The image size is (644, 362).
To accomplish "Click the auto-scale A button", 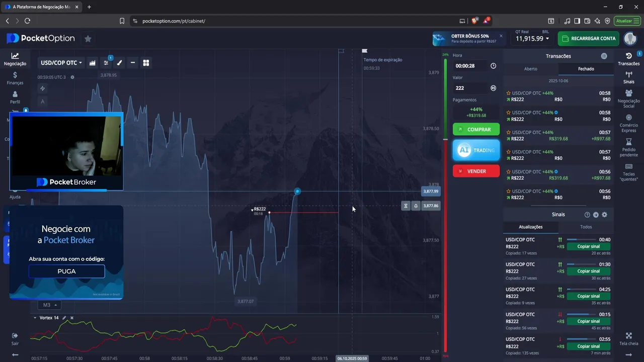I will (x=43, y=102).
